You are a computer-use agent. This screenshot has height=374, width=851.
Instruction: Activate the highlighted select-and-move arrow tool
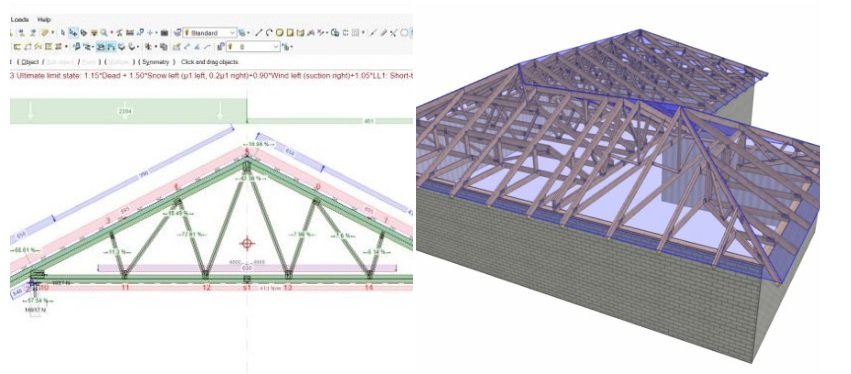(73, 33)
